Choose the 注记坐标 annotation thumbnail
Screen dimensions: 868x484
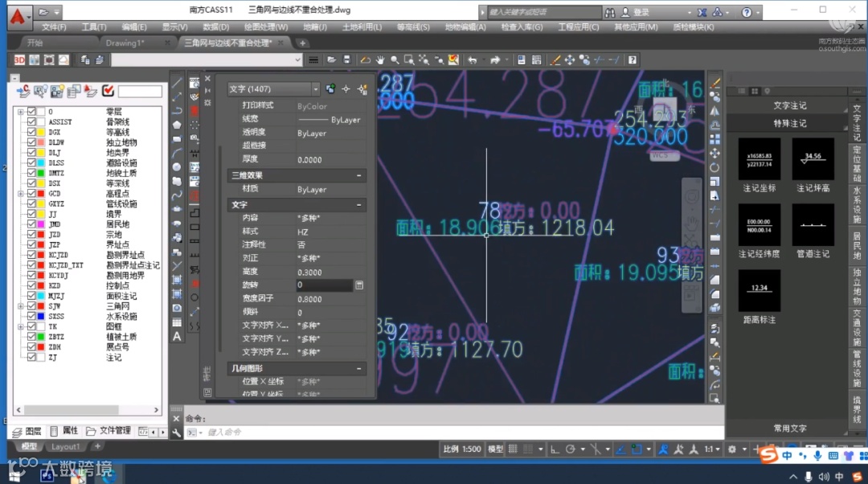759,159
